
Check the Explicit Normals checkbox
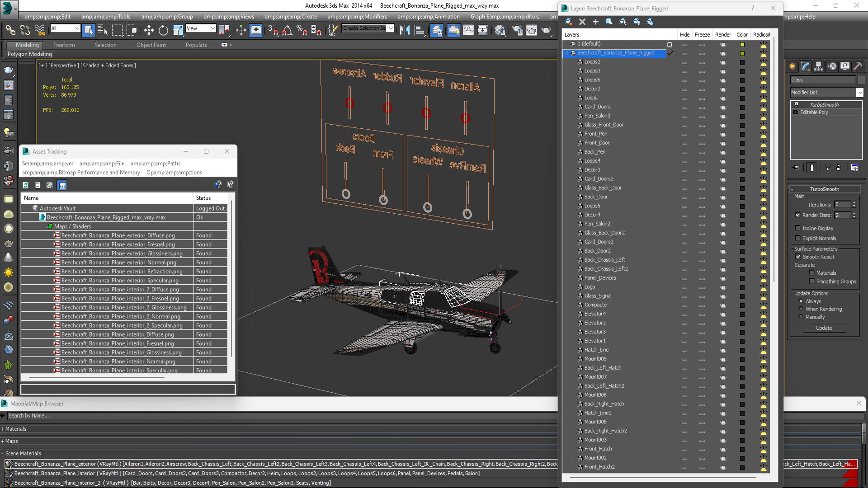coord(798,238)
